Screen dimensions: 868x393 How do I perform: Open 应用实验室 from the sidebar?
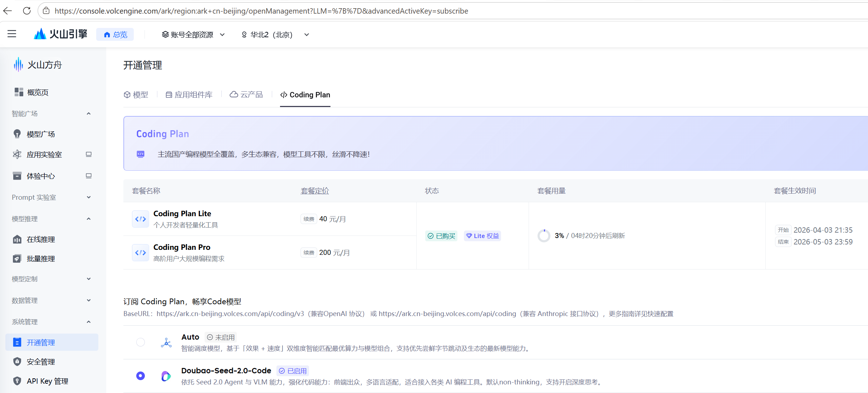coord(44,154)
